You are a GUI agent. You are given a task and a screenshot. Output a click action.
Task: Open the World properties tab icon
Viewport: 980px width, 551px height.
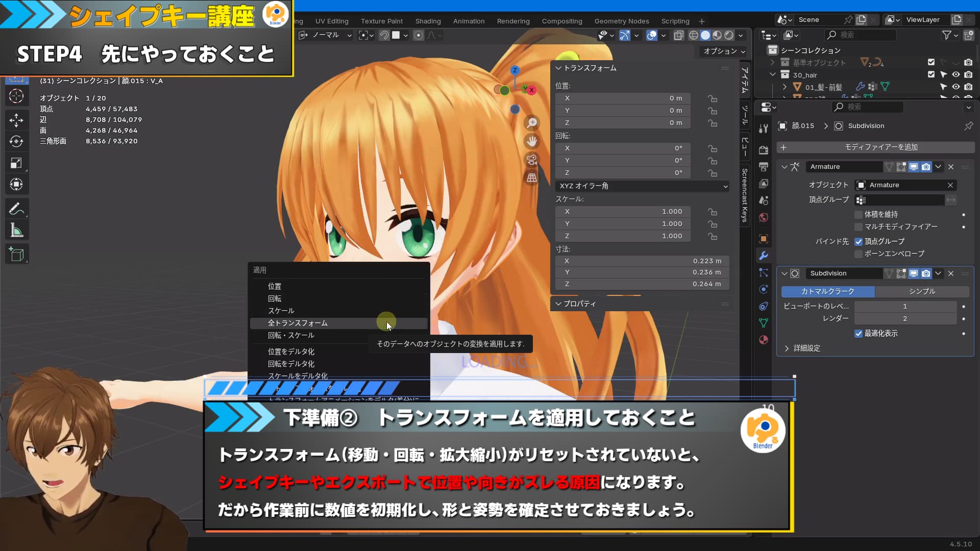pyautogui.click(x=764, y=217)
